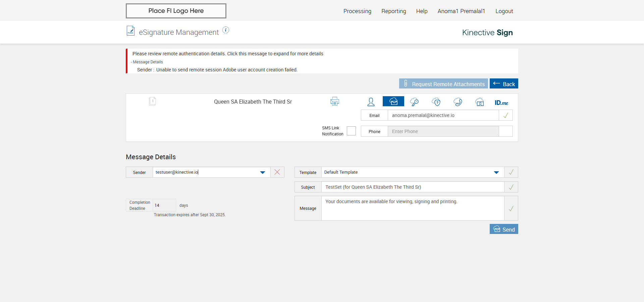Click signer name Queen SA Elizabeth The Third Sr
The height and width of the screenshot is (302, 644).
(x=253, y=102)
